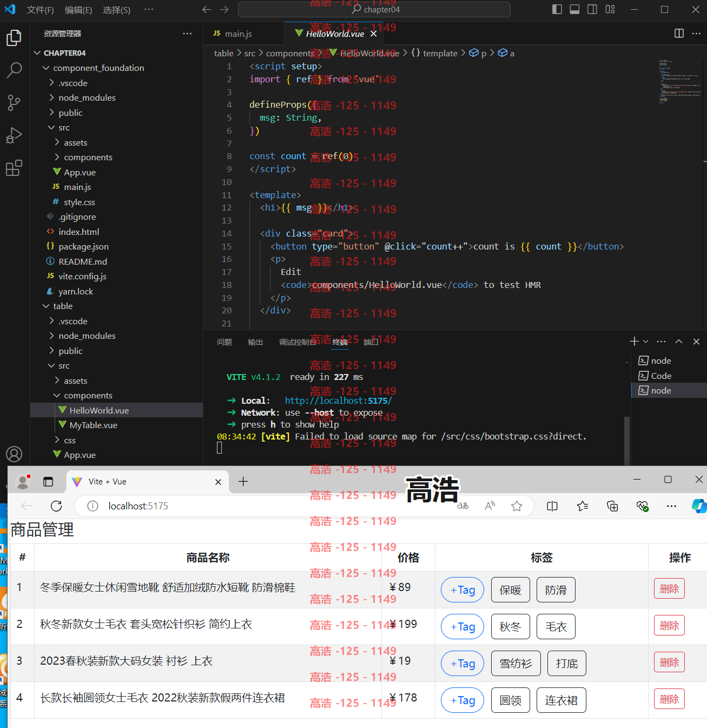Select the Code terminal in terminal list
The height and width of the screenshot is (728, 707).
point(669,376)
